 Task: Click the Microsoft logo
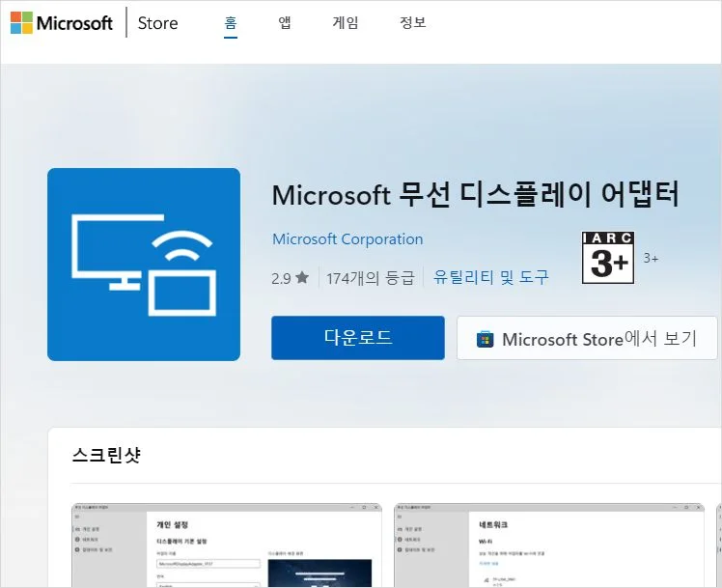(62, 23)
